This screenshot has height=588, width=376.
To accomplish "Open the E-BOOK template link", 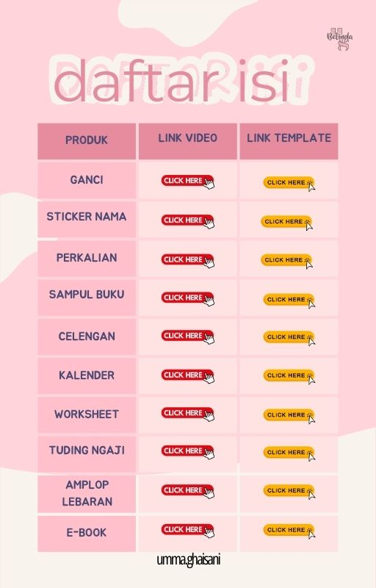I will coord(289,531).
